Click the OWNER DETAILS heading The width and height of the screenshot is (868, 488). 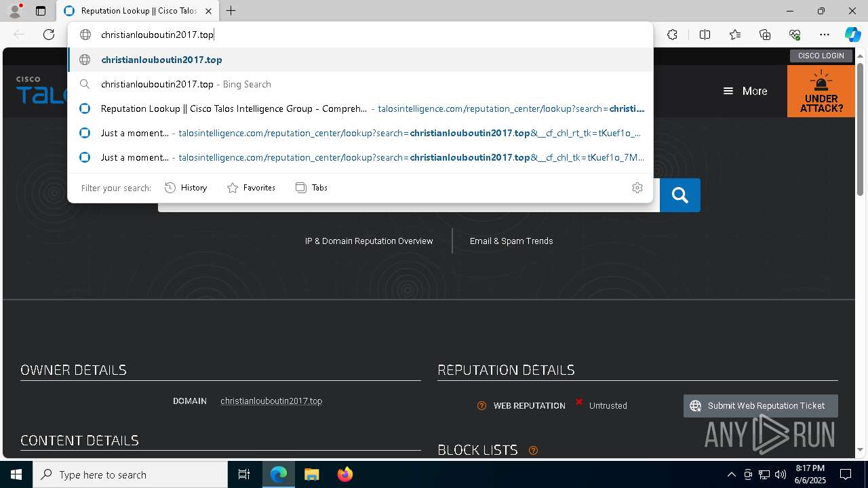pyautogui.click(x=73, y=370)
